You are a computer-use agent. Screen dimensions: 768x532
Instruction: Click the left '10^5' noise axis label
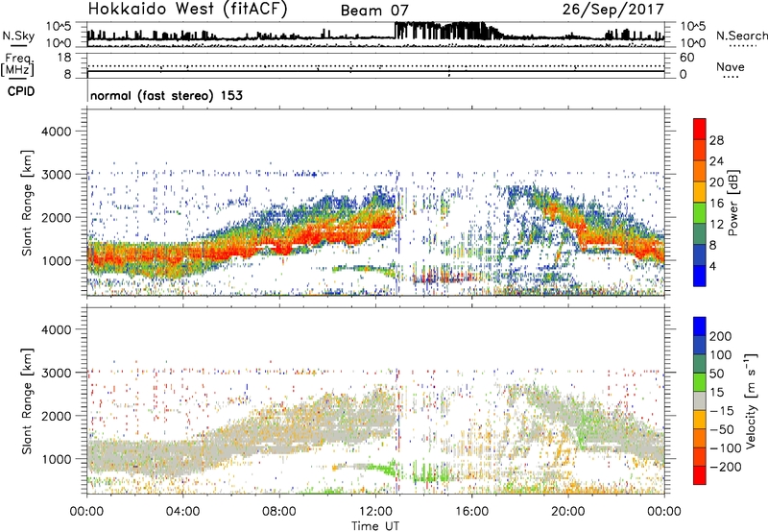pyautogui.click(x=59, y=27)
